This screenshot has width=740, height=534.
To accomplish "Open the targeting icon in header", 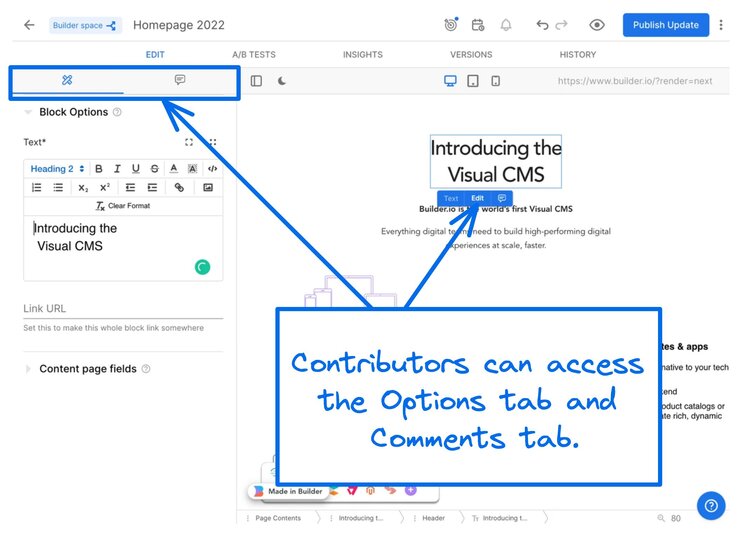I will (x=451, y=25).
